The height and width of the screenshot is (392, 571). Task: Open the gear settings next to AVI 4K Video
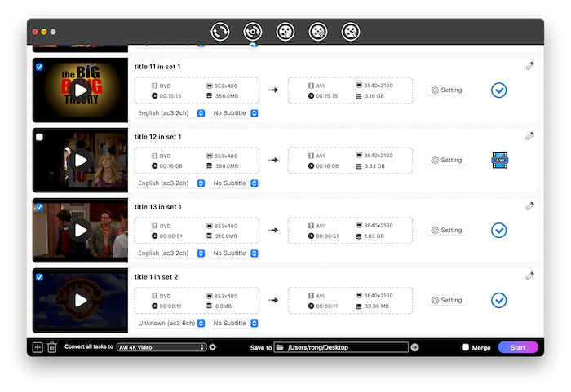pos(213,347)
